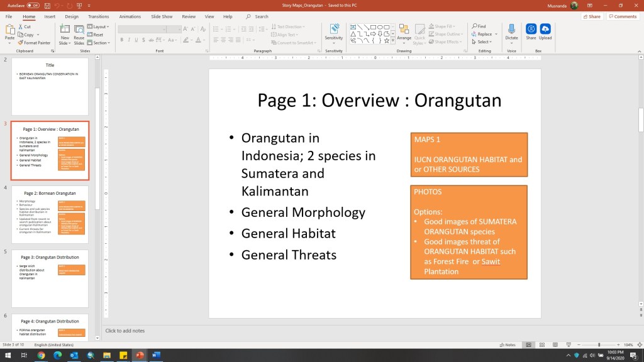Open the Section dropdown menu
Screen dimensions: 644x362
(100, 43)
